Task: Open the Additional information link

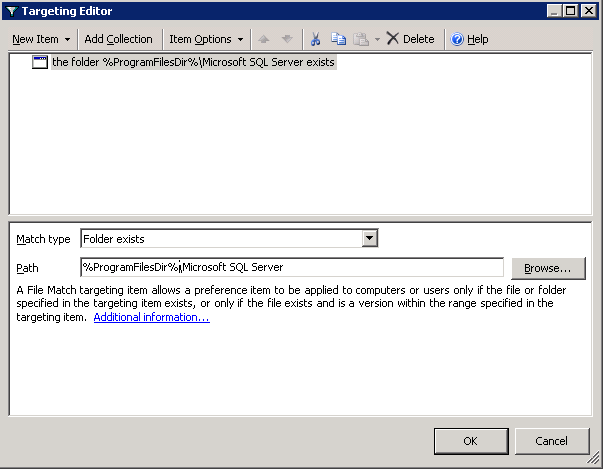Action: tap(151, 317)
